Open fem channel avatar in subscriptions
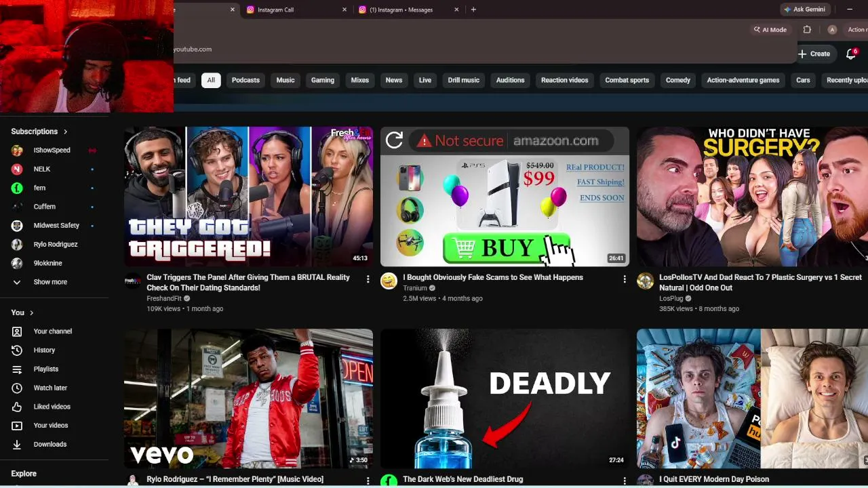868x488 pixels. coord(17,188)
